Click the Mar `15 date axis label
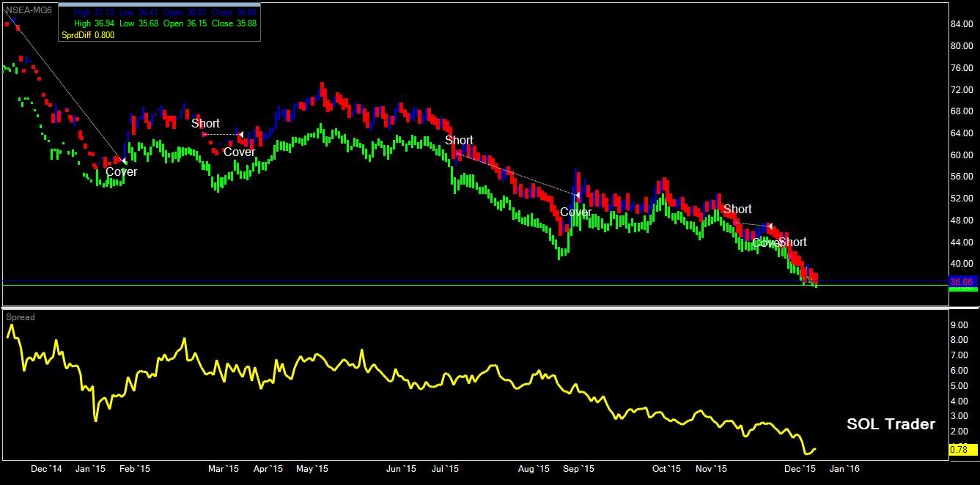 [x=224, y=468]
